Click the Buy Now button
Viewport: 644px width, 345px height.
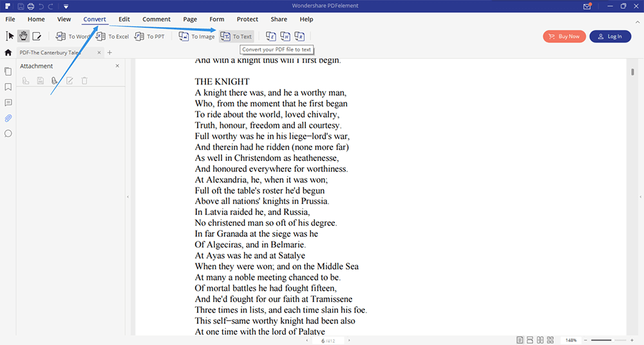(564, 37)
